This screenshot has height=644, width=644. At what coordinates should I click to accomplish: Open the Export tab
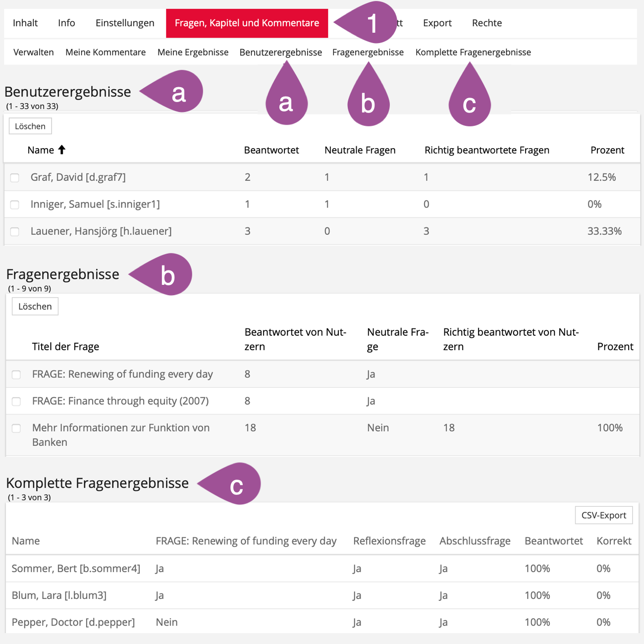(x=437, y=23)
